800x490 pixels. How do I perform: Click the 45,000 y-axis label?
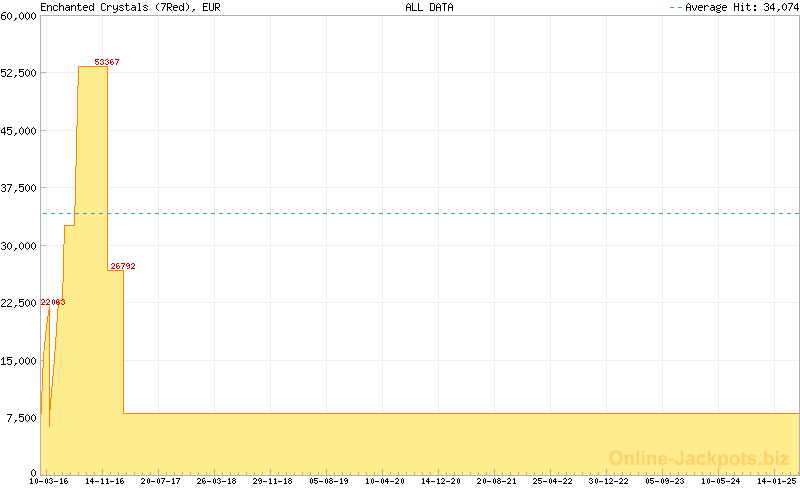coord(18,131)
